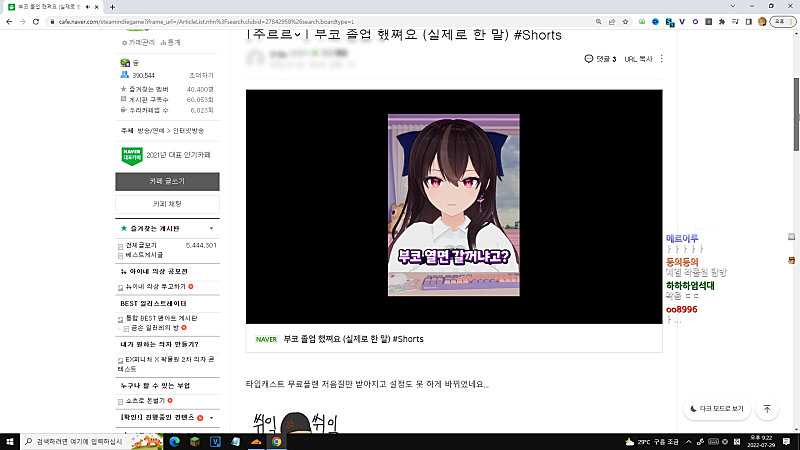Screen dimensions: 800x450
Task: Open the Minecraft block icon in taskbar
Action: [x=195, y=441]
